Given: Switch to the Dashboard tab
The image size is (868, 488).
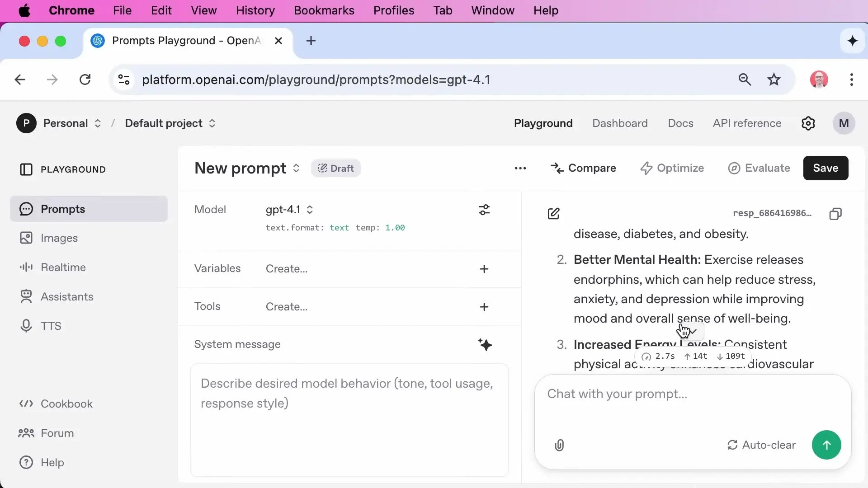Looking at the screenshot, I should coord(620,123).
